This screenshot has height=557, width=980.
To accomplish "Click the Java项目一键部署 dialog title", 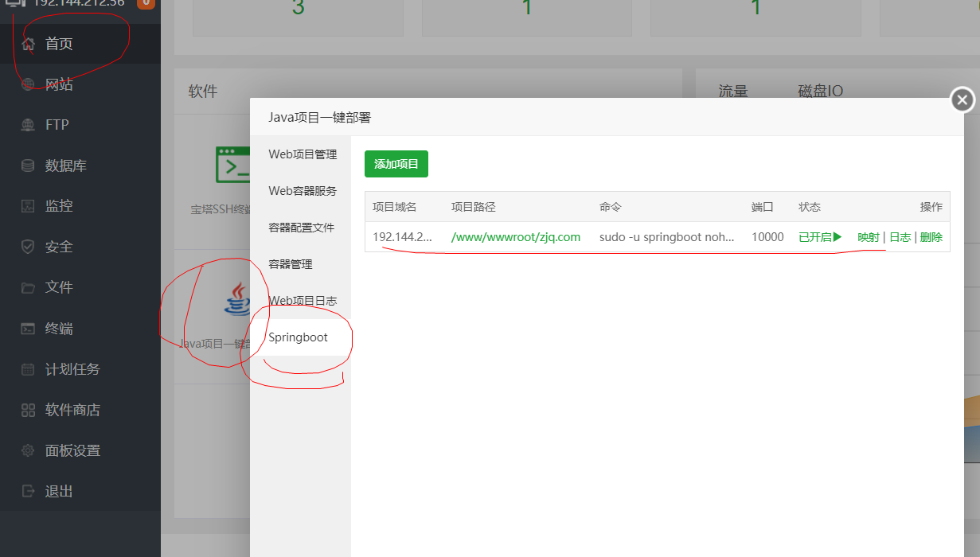I will [319, 118].
